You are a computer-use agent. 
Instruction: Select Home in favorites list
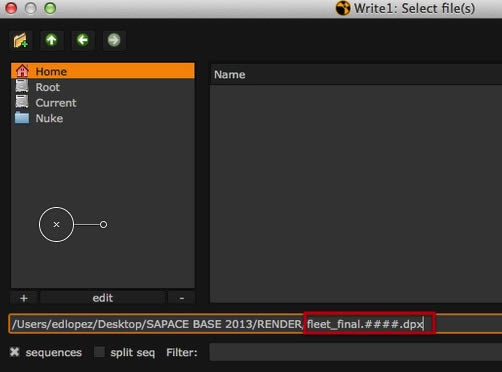(103, 71)
